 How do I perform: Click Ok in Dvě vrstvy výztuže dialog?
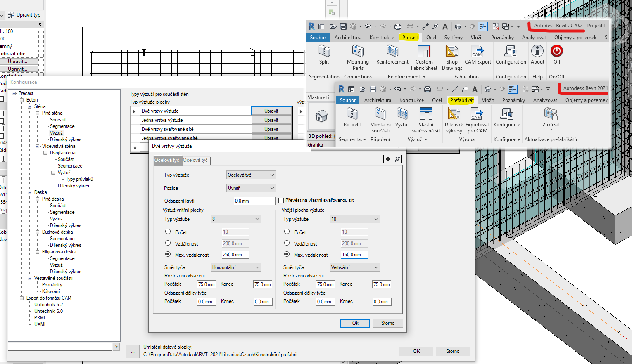pyautogui.click(x=355, y=323)
